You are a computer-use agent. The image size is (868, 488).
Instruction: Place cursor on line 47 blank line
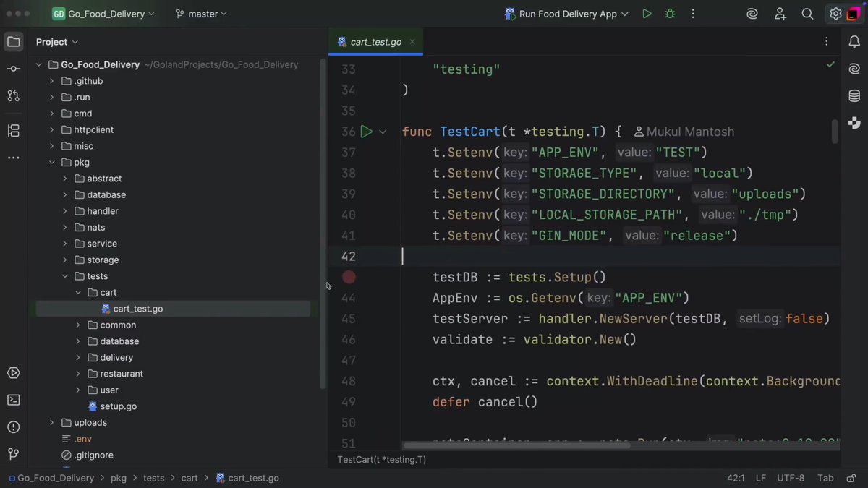pyautogui.click(x=621, y=360)
